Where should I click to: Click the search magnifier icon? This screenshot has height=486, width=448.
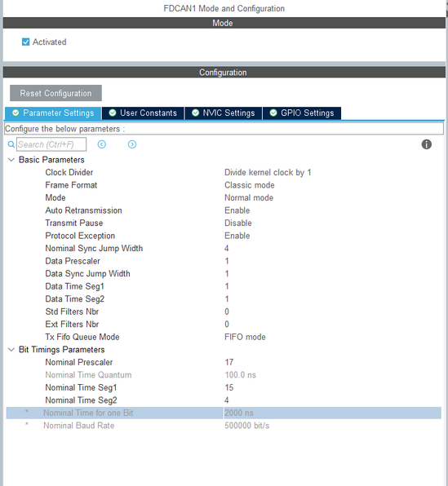tap(11, 144)
